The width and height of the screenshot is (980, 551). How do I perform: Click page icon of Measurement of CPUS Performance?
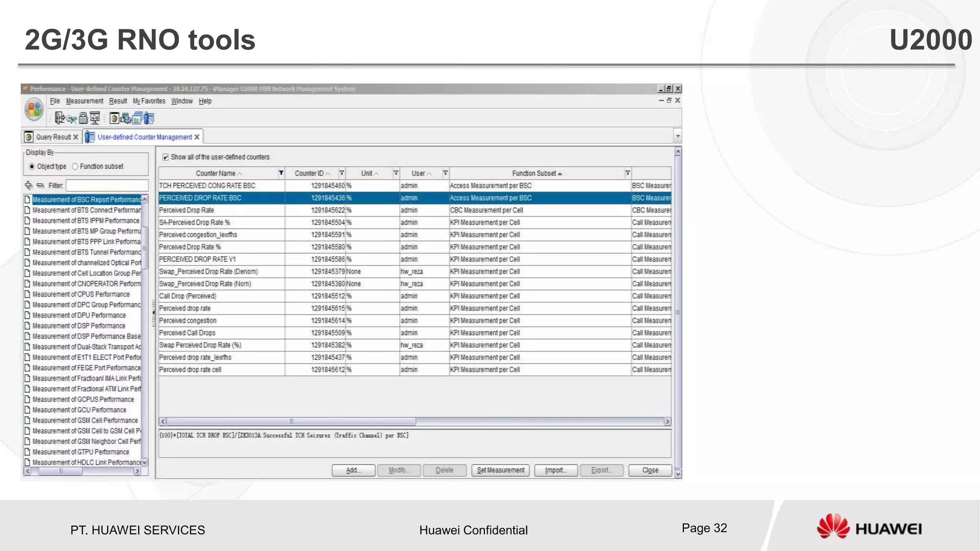(x=27, y=294)
